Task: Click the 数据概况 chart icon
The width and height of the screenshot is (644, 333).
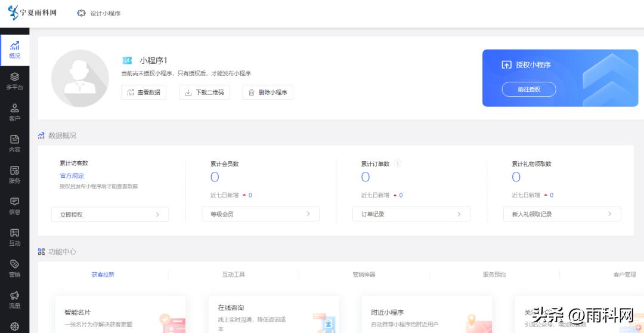Action: point(41,135)
